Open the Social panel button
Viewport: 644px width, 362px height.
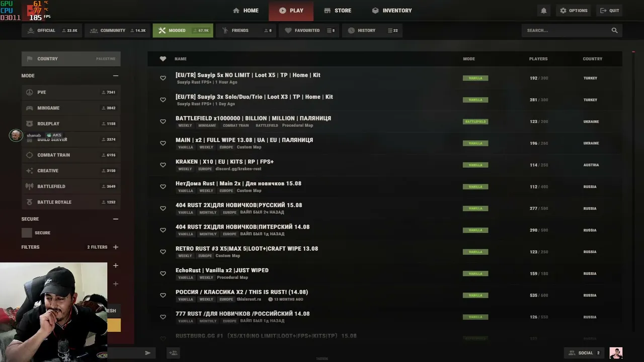584,353
